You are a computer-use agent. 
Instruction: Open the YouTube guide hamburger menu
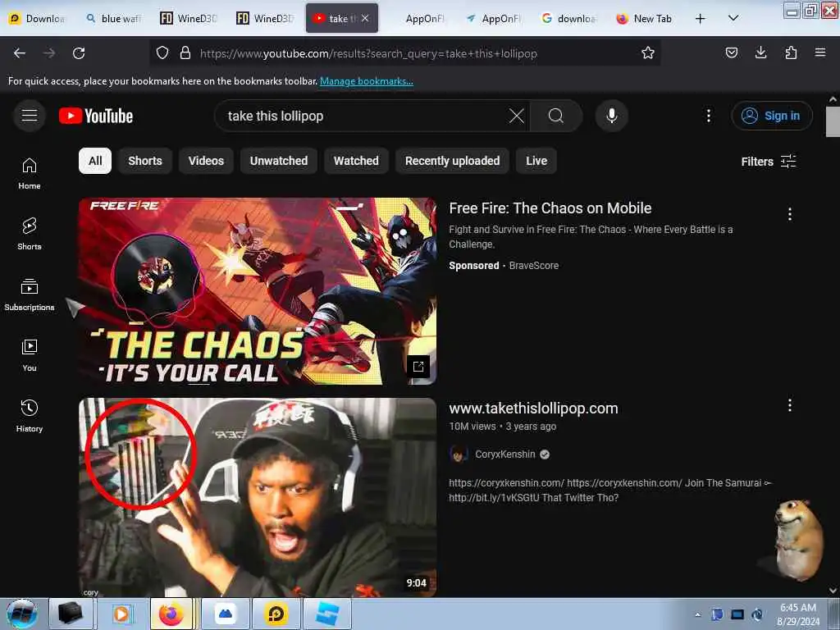click(x=30, y=115)
